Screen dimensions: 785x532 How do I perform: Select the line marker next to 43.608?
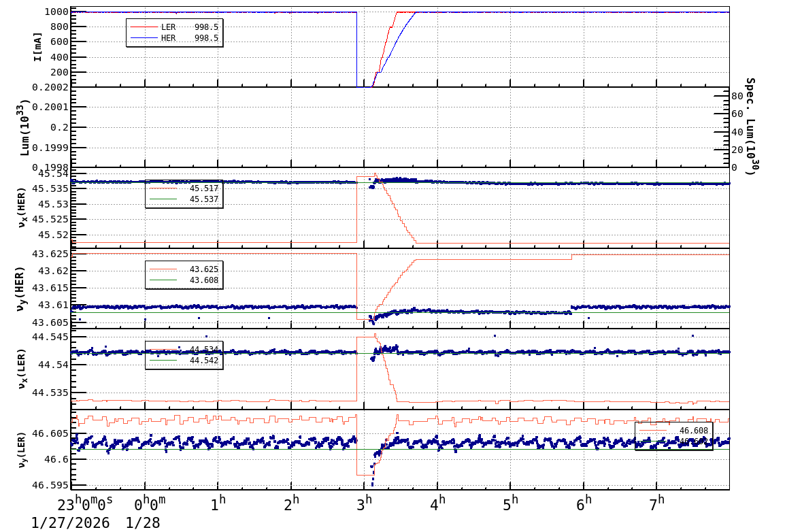163,280
